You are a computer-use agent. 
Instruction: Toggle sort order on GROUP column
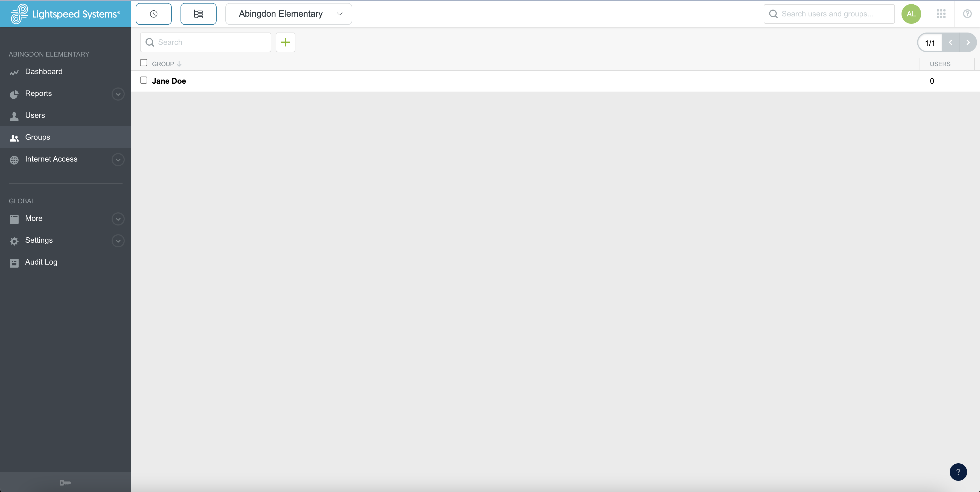click(179, 63)
